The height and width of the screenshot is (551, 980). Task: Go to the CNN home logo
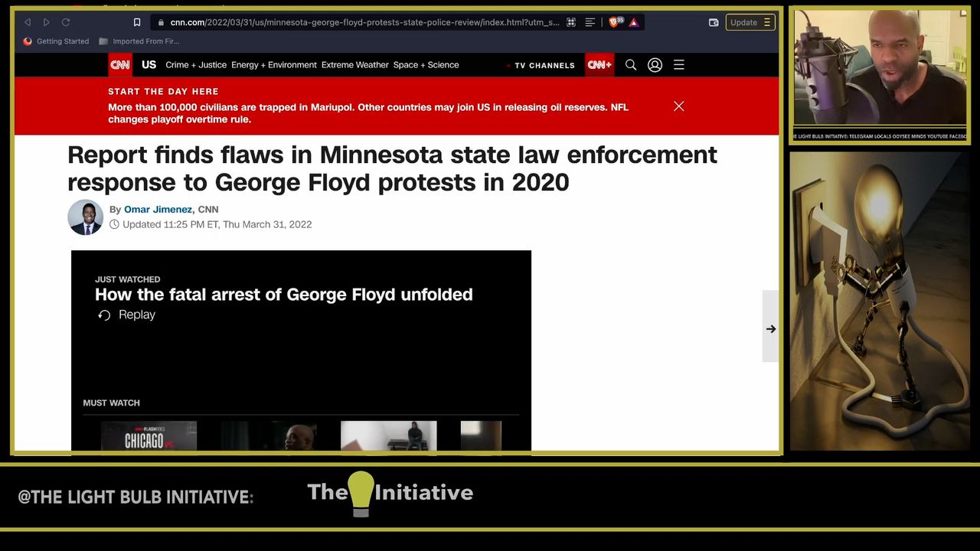click(x=120, y=65)
